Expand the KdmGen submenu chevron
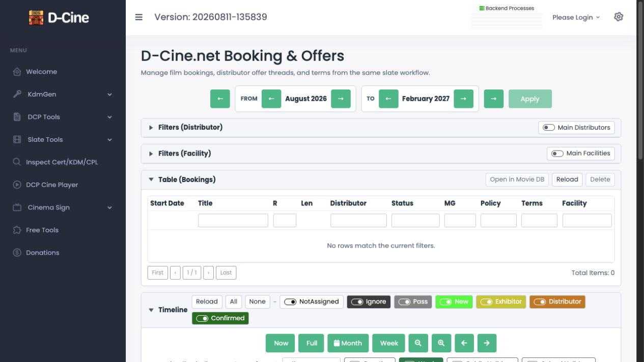 tap(109, 95)
